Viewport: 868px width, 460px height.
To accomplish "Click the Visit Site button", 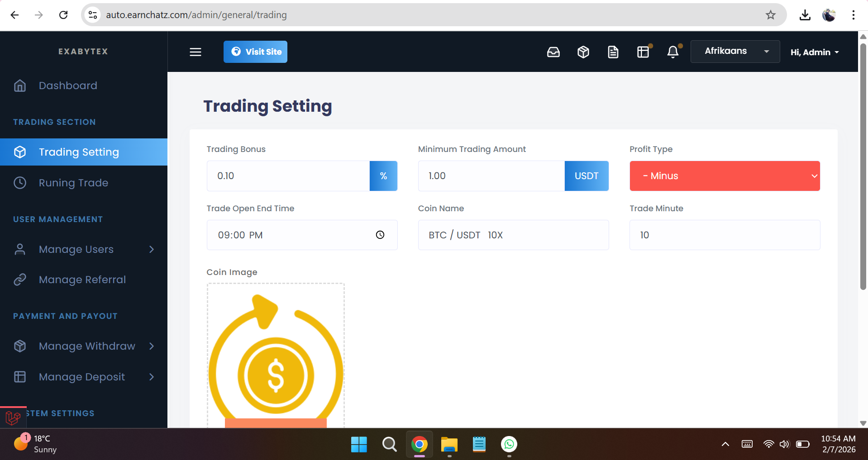I will (x=255, y=52).
